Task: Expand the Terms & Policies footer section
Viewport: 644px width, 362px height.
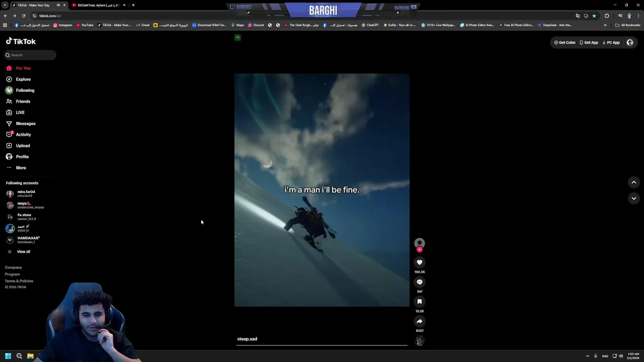Action: click(19, 281)
